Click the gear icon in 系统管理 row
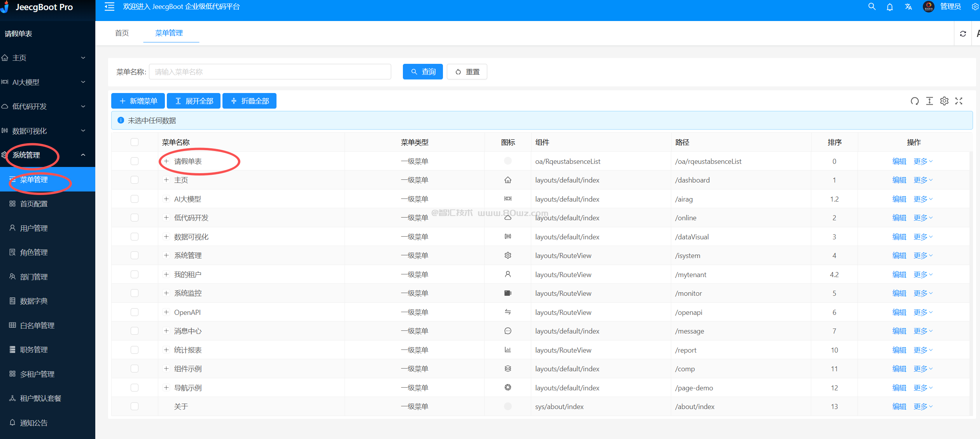Screen dimensions: 980x439 click(508, 255)
